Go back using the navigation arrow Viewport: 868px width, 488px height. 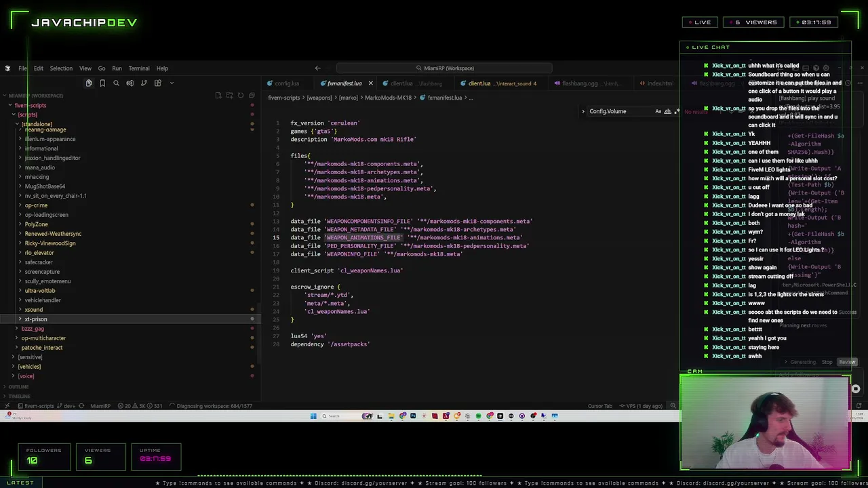click(317, 68)
